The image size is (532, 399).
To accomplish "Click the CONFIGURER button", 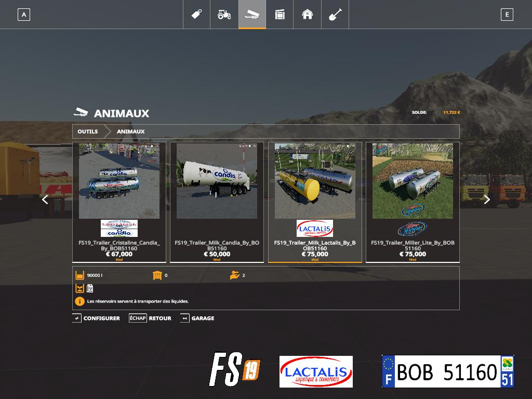I will (96, 318).
